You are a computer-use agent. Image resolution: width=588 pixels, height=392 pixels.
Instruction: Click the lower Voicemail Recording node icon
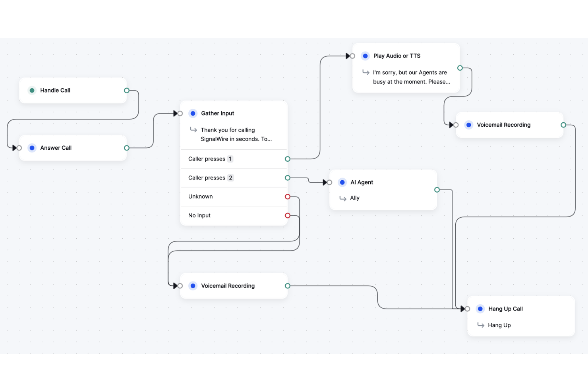tap(193, 286)
